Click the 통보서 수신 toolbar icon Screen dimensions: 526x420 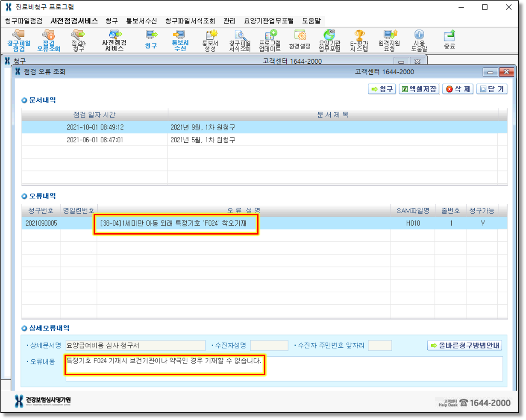180,40
